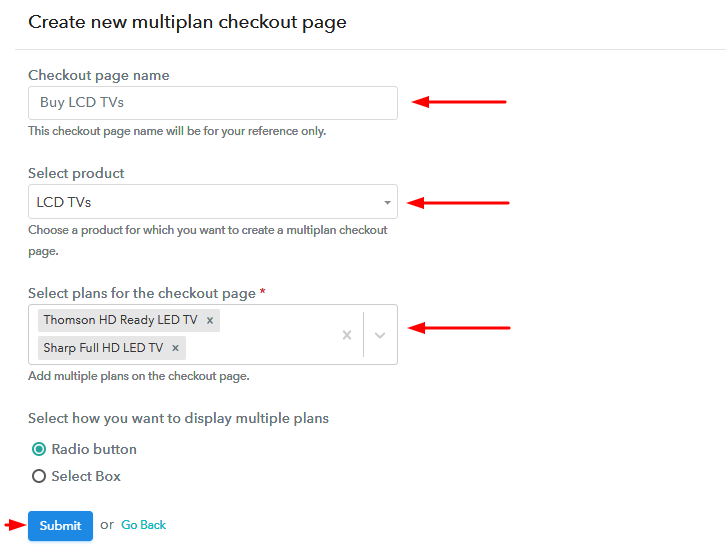Click 'Select how you want to display multiple plans'
Screen dimensions: 726x549
point(178,418)
